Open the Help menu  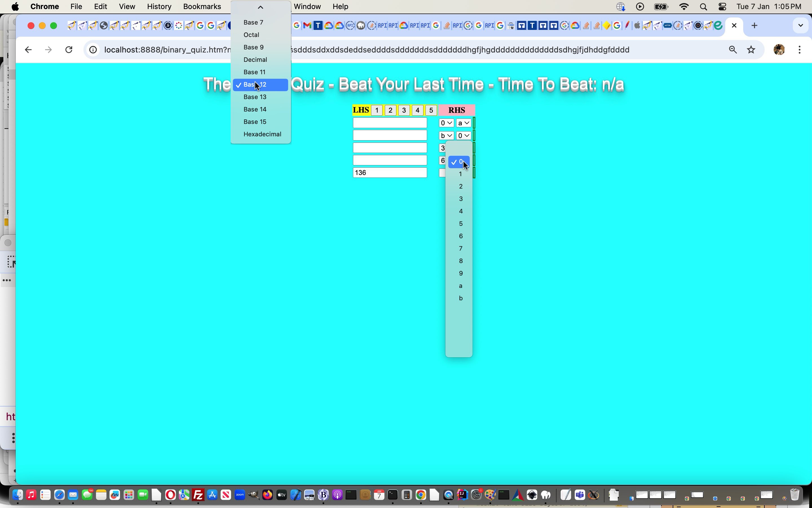tap(340, 7)
